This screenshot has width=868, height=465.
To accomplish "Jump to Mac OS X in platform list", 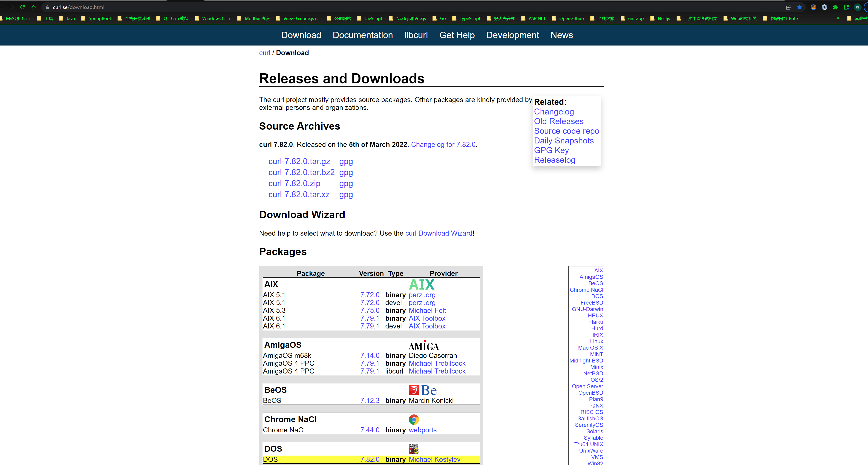I will pos(590,348).
